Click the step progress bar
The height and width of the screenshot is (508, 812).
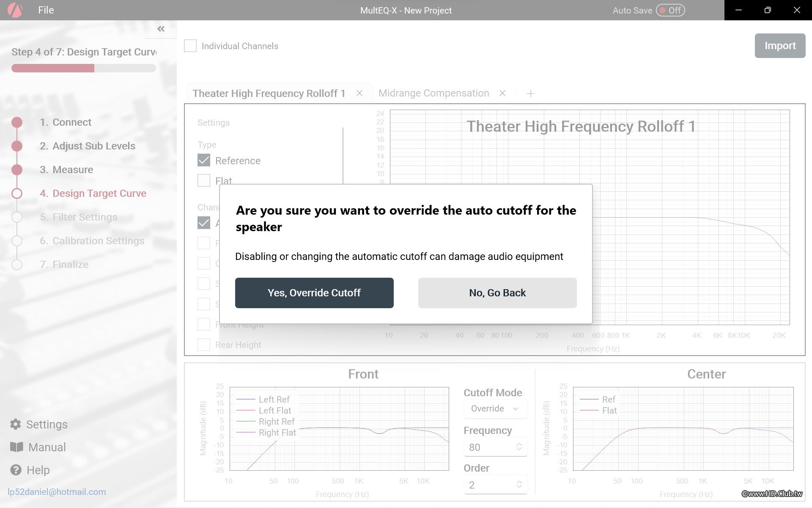[x=84, y=68]
